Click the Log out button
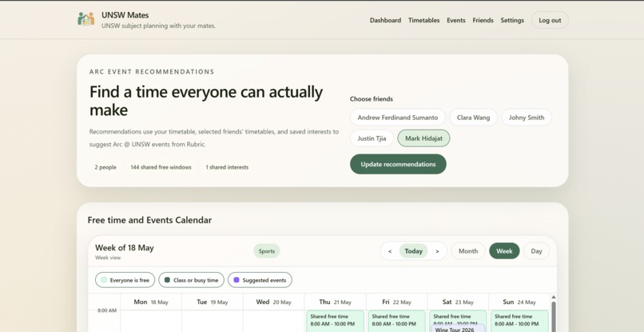This screenshot has height=332, width=644. tap(550, 20)
